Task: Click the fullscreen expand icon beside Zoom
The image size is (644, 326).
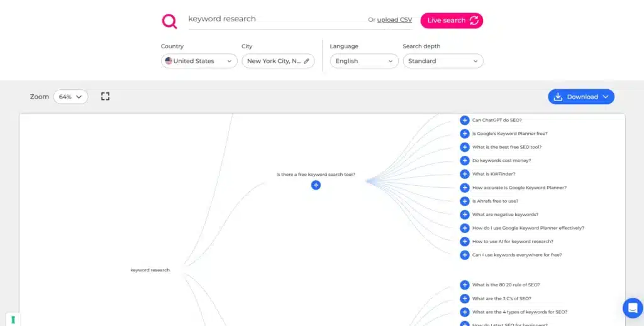Action: point(105,96)
